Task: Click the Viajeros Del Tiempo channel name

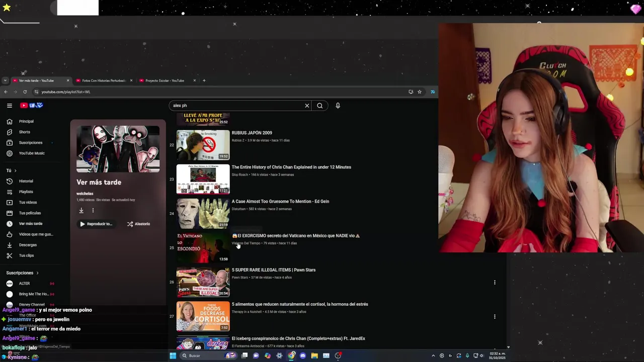Action: [246, 243]
